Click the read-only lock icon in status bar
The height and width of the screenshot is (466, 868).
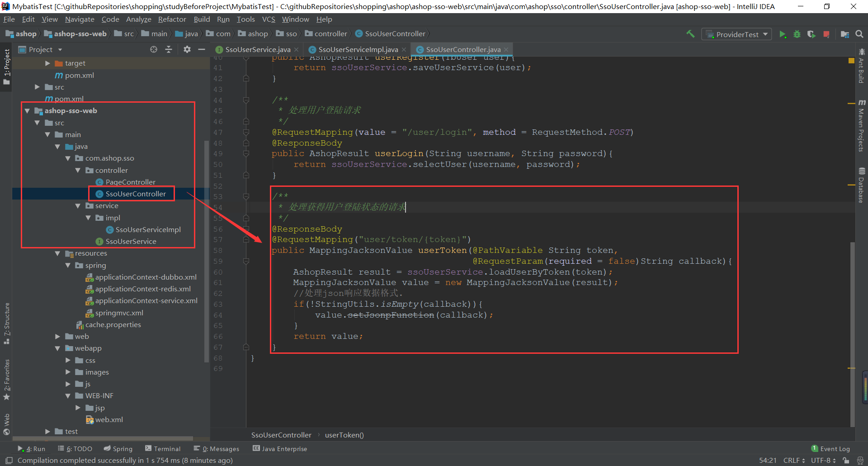[846, 461]
